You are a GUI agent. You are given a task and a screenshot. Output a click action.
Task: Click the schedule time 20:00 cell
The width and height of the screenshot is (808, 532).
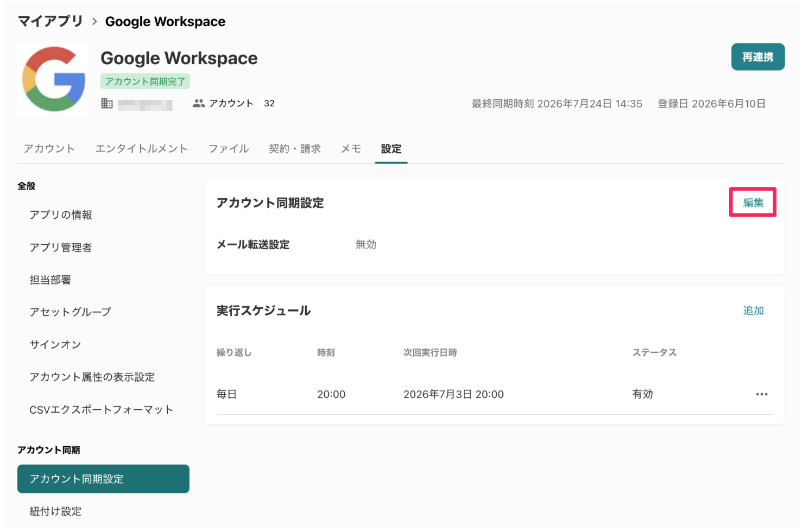click(331, 395)
